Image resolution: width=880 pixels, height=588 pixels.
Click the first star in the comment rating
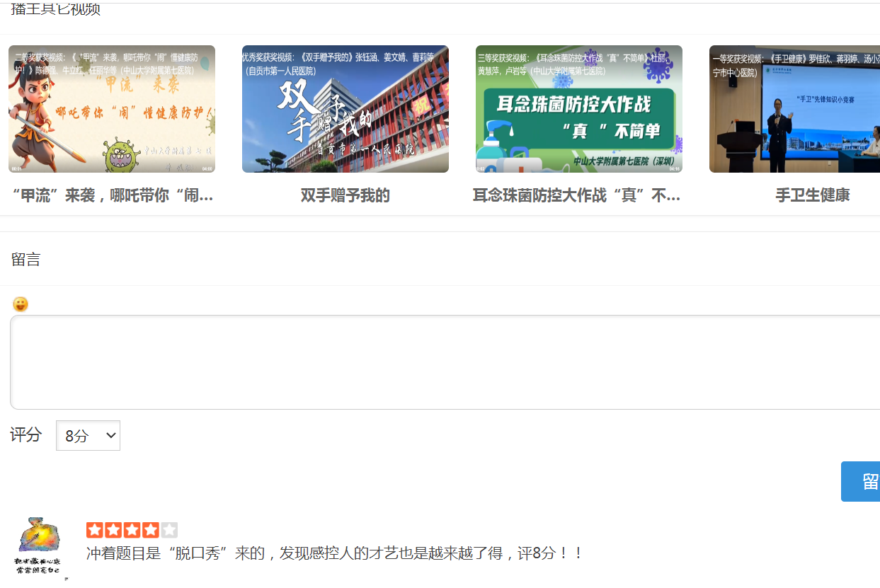[94, 528]
